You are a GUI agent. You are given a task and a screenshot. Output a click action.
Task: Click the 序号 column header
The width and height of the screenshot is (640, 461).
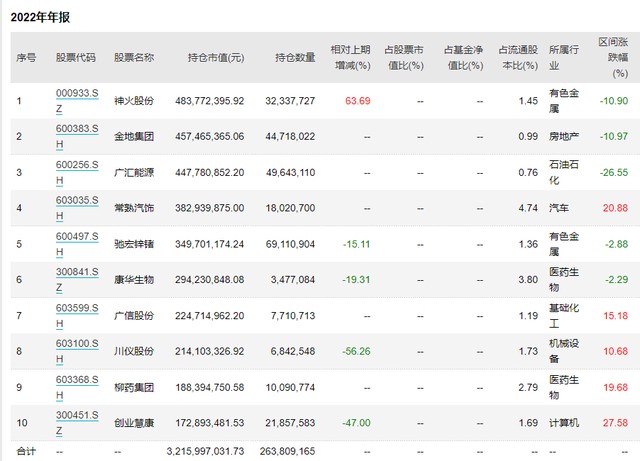coord(26,58)
